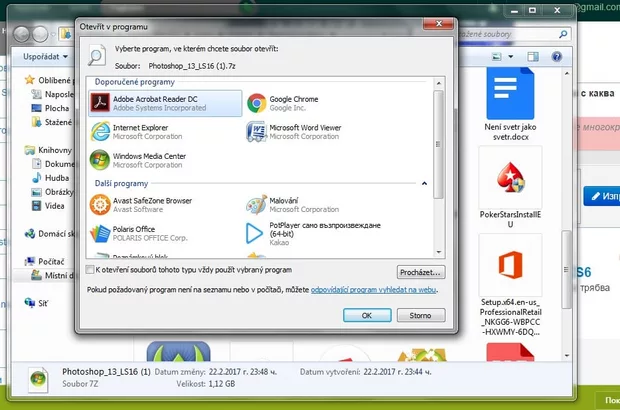
Task: Click the program list scrollbar thumb
Action: (x=438, y=145)
